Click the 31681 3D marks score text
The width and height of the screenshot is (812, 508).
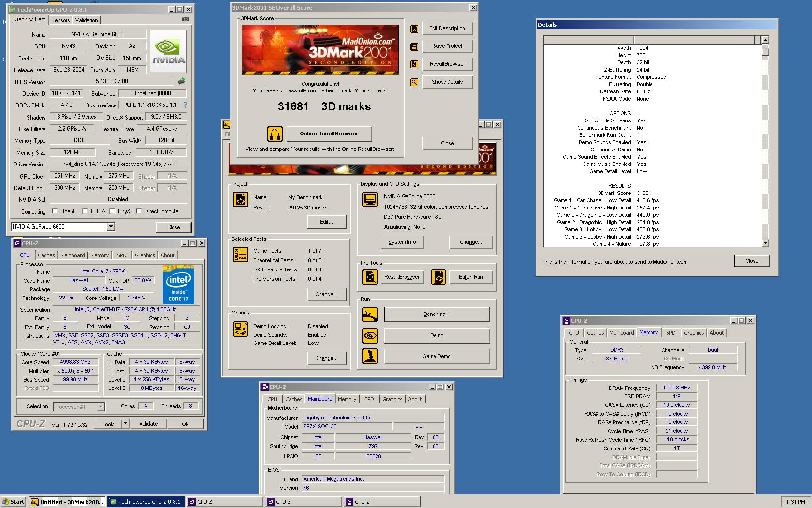point(324,107)
